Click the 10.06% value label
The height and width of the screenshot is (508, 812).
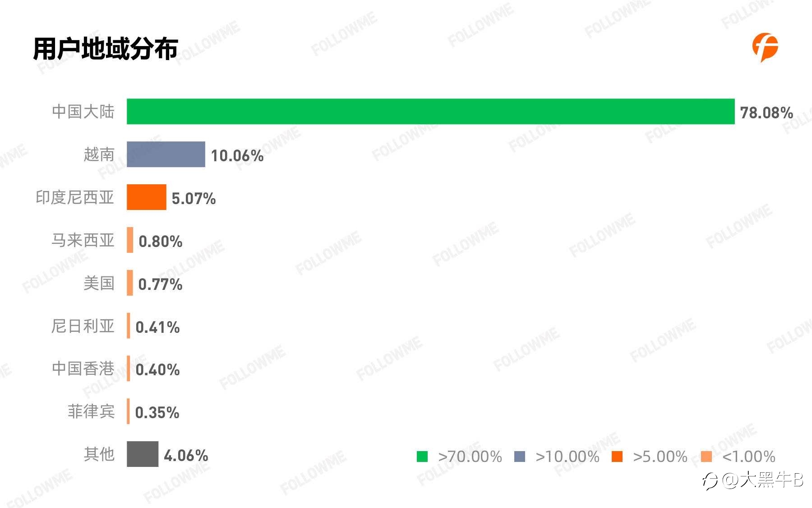[x=237, y=156]
